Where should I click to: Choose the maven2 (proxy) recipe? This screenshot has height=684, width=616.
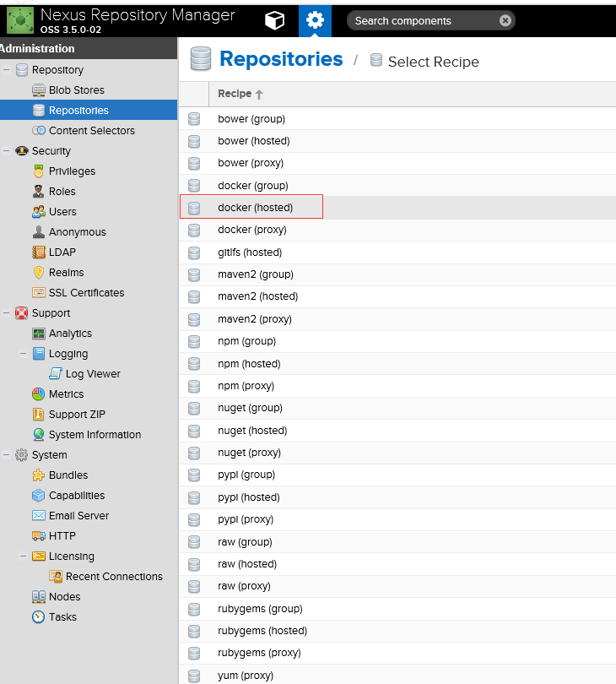(254, 319)
